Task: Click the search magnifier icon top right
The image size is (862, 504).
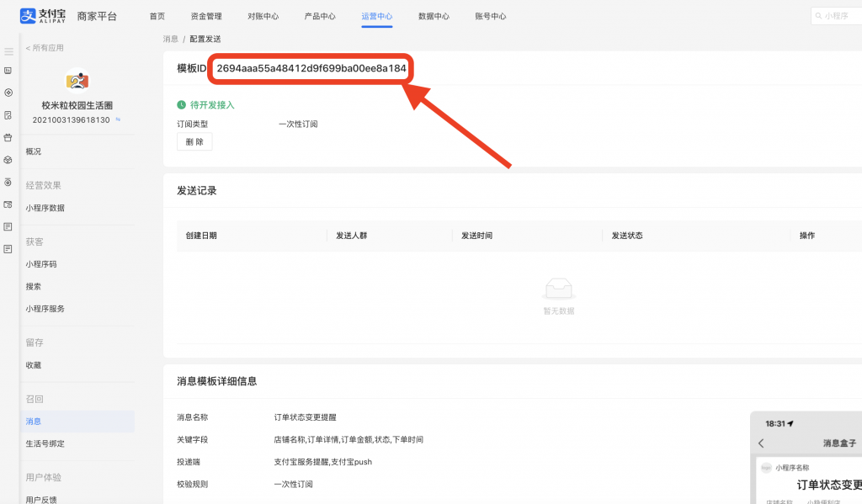Action: (x=820, y=15)
